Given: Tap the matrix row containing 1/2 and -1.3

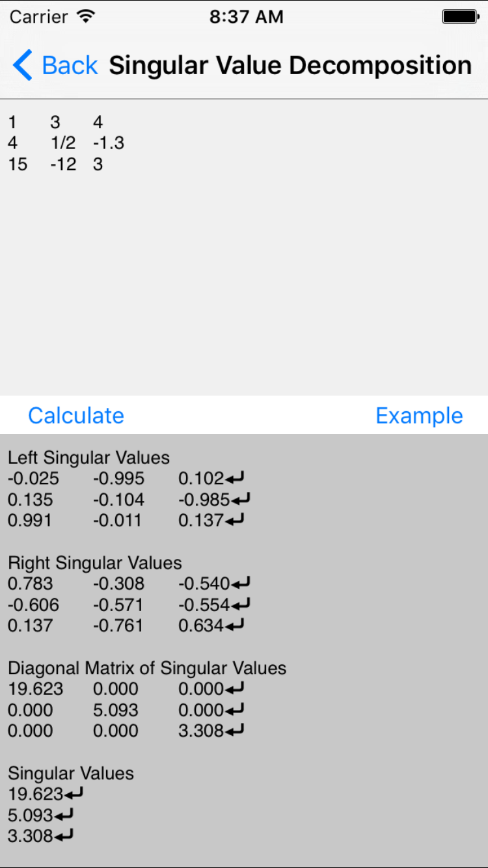Looking at the screenshot, I should (x=66, y=143).
